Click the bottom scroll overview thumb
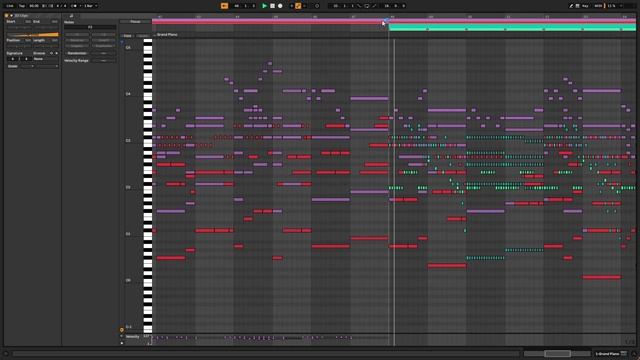The width and height of the screenshot is (640, 360). (x=557, y=353)
